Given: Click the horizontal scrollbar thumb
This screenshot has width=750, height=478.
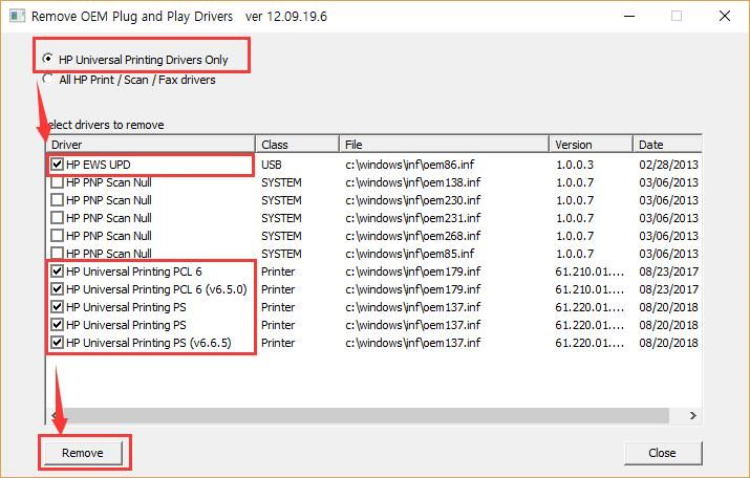Looking at the screenshot, I should [x=366, y=415].
